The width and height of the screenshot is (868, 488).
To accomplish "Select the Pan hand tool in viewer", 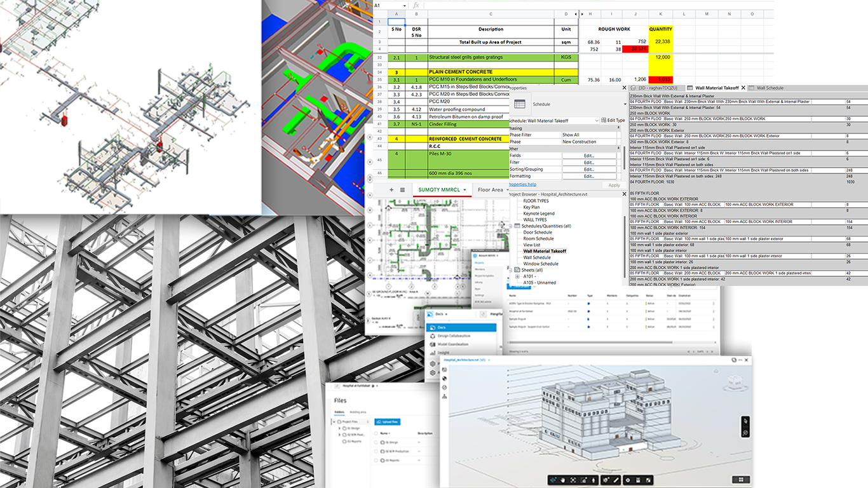I will point(562,480).
